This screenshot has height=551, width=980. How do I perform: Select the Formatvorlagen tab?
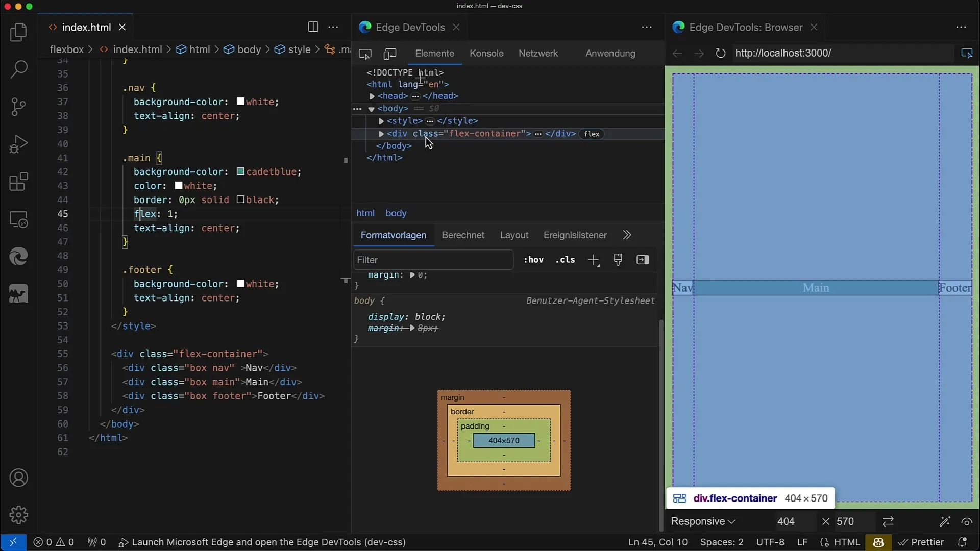pyautogui.click(x=394, y=235)
